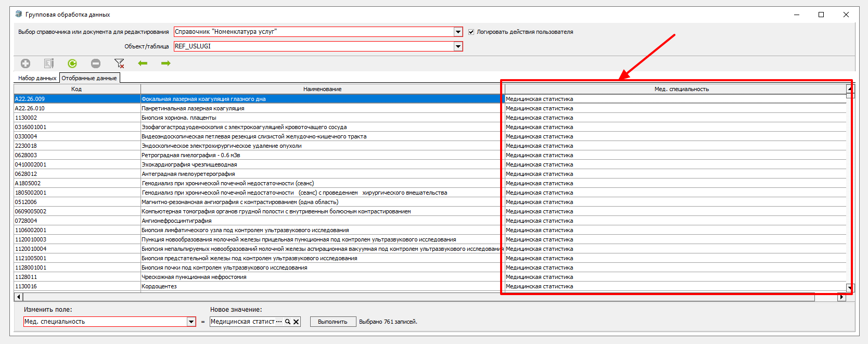Clear new value with the X icon
This screenshot has height=344, width=868.
coord(296,322)
